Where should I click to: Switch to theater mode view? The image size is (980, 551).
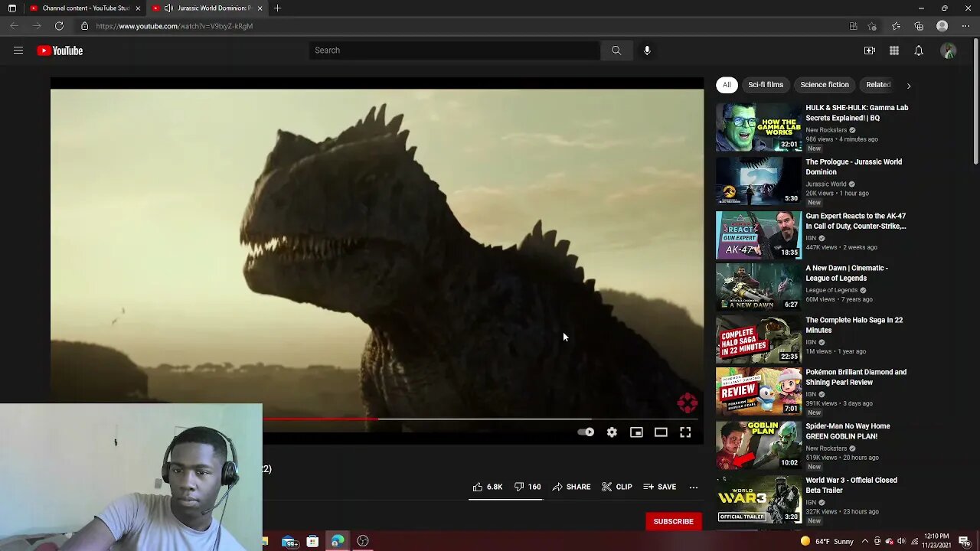point(661,432)
